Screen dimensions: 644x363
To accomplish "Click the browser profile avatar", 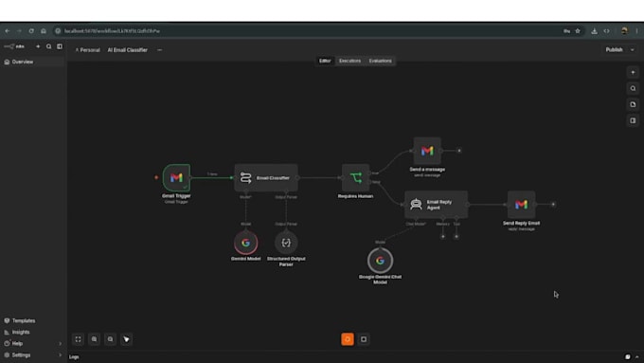I will (624, 31).
